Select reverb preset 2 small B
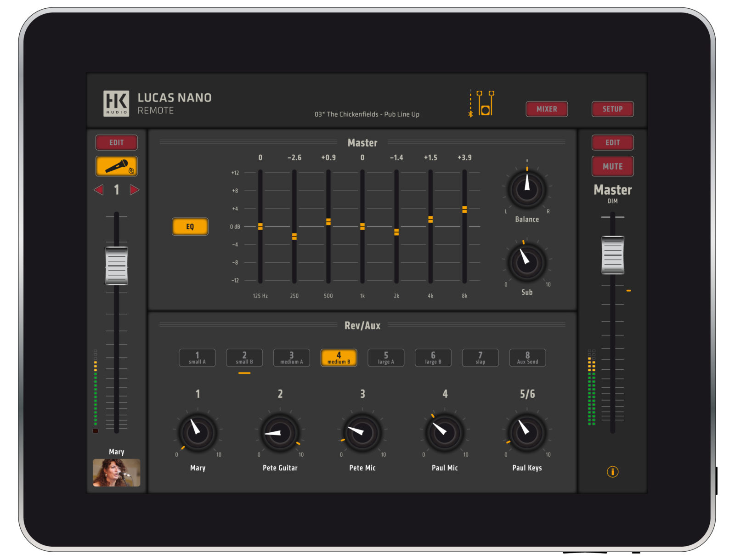The width and height of the screenshot is (735, 560). (244, 358)
